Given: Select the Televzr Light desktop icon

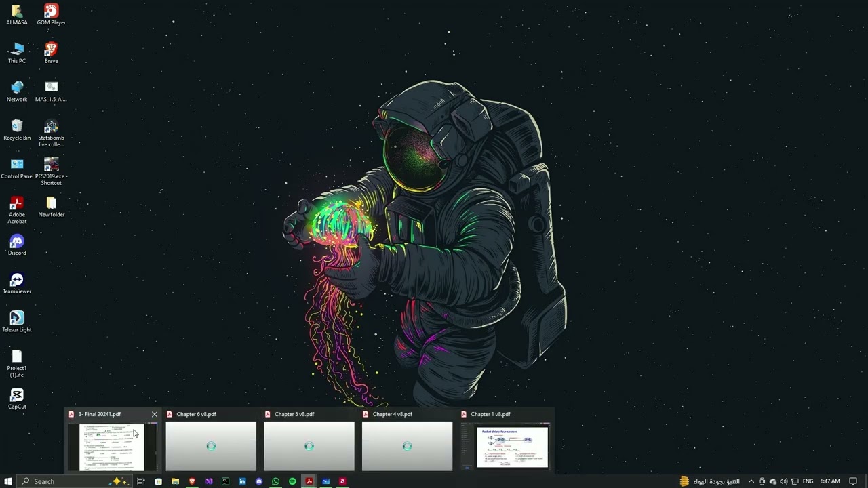Looking at the screenshot, I should click(17, 323).
